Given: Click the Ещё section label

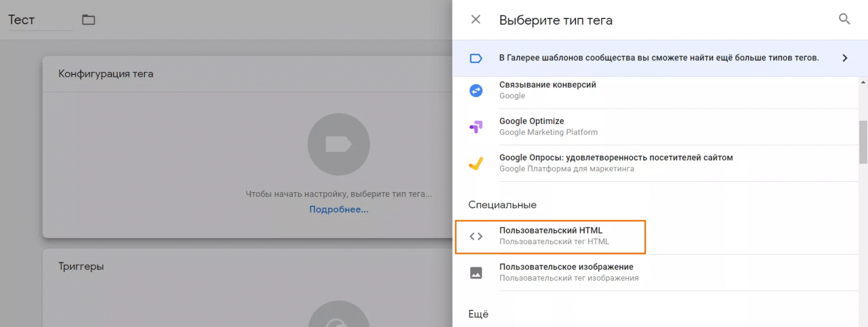Looking at the screenshot, I should 478,314.
